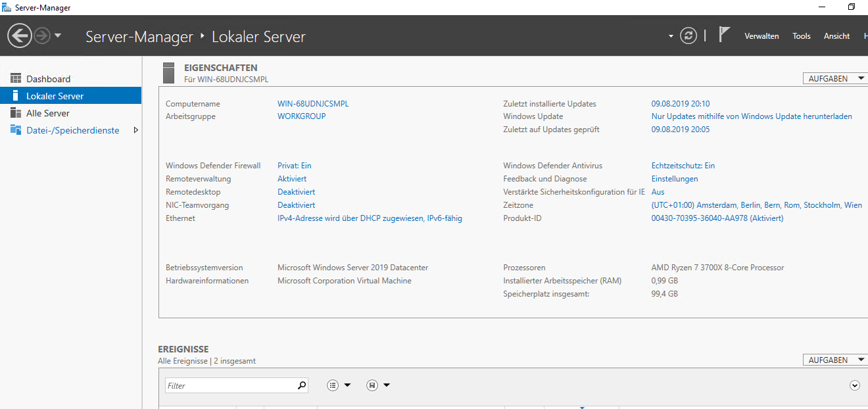Click the Eigenschaften server icon

[x=169, y=73]
